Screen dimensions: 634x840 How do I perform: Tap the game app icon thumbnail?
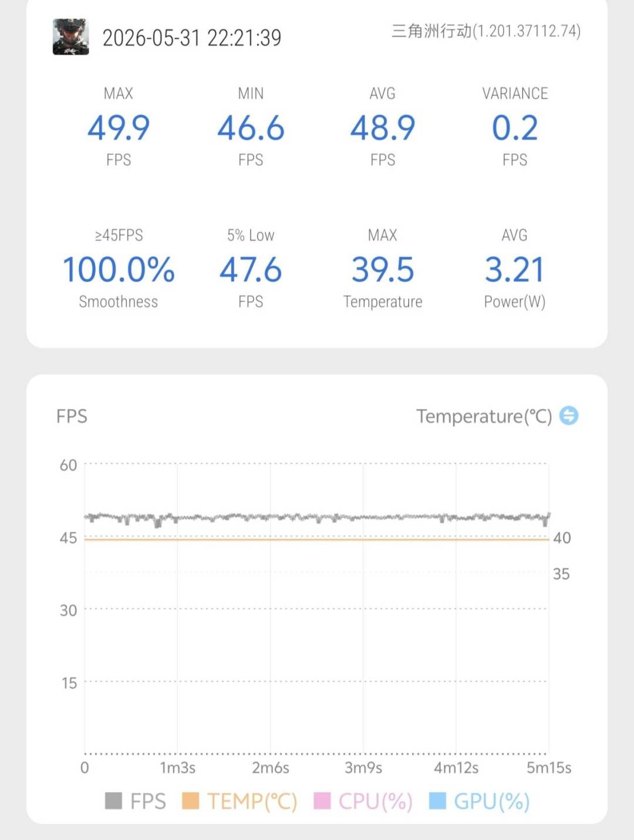(x=71, y=37)
